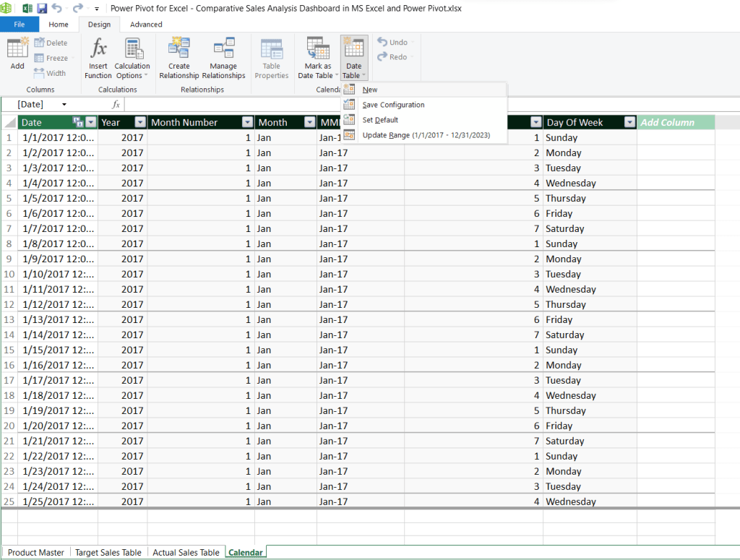Click the Update Range menu icon
The width and height of the screenshot is (740, 560).
coord(349,135)
